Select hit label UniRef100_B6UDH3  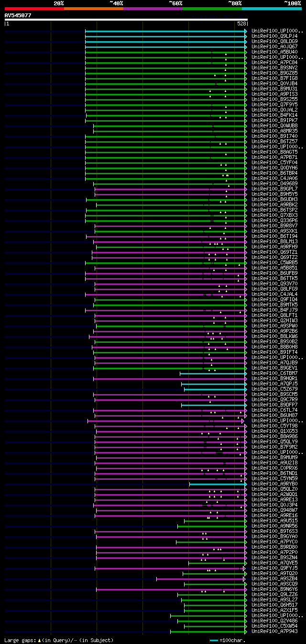[x=274, y=199]
